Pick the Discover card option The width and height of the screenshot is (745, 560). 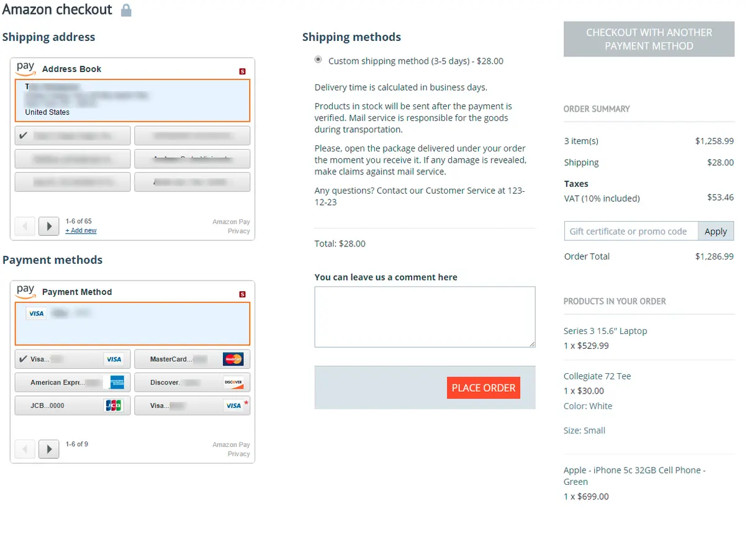[x=192, y=382]
